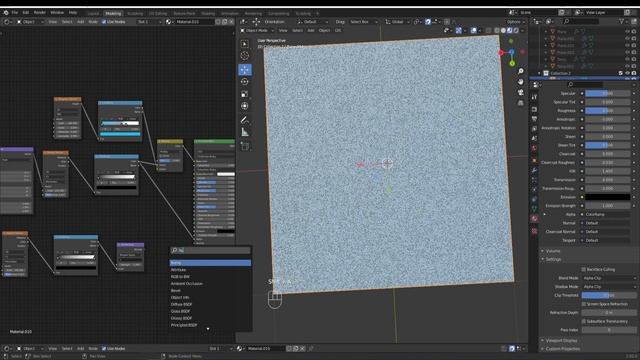Open the Slot 1 dropdown in node header
640x360 pixels.
149,22
